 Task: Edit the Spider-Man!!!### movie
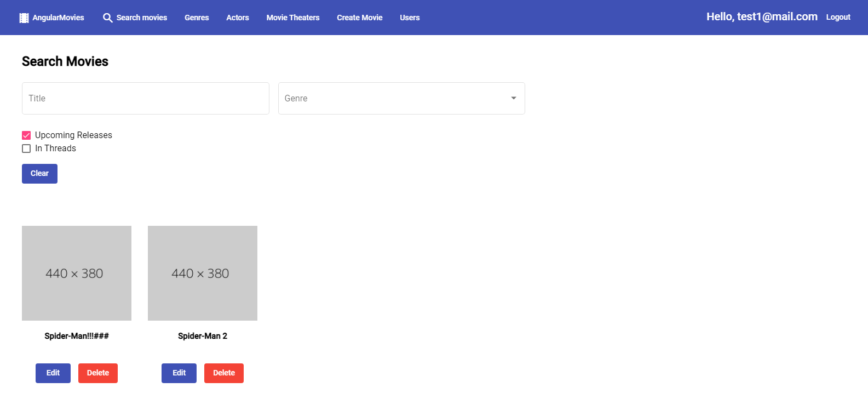tap(53, 373)
